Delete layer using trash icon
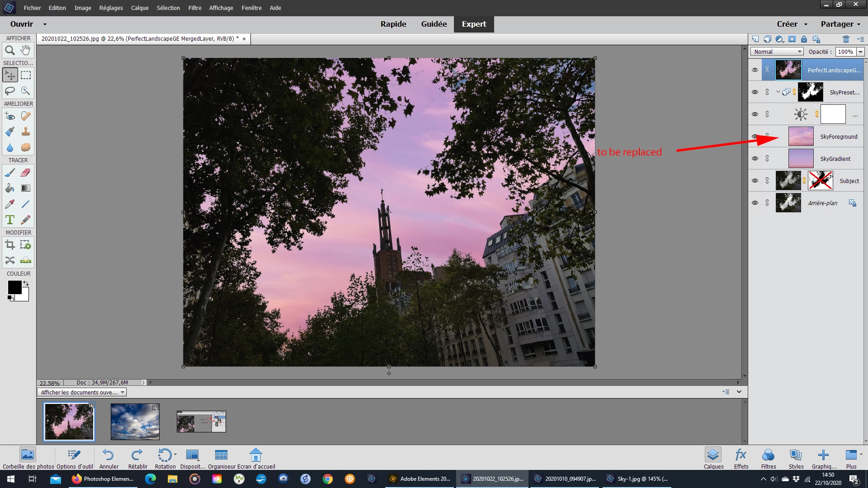 coord(846,39)
